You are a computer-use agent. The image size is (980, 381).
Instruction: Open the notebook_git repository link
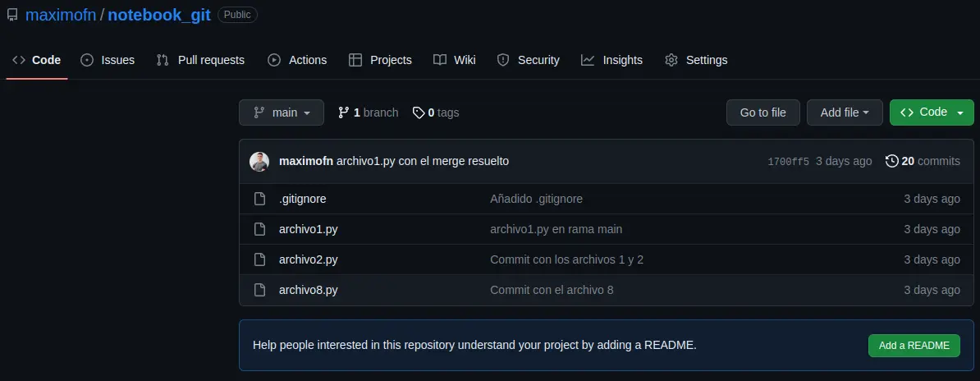(x=159, y=15)
